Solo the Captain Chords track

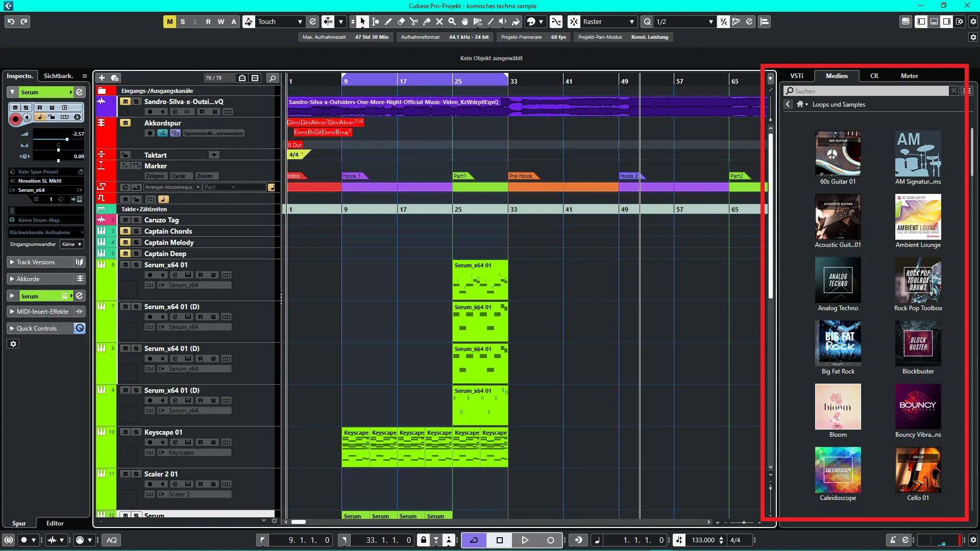click(x=136, y=231)
